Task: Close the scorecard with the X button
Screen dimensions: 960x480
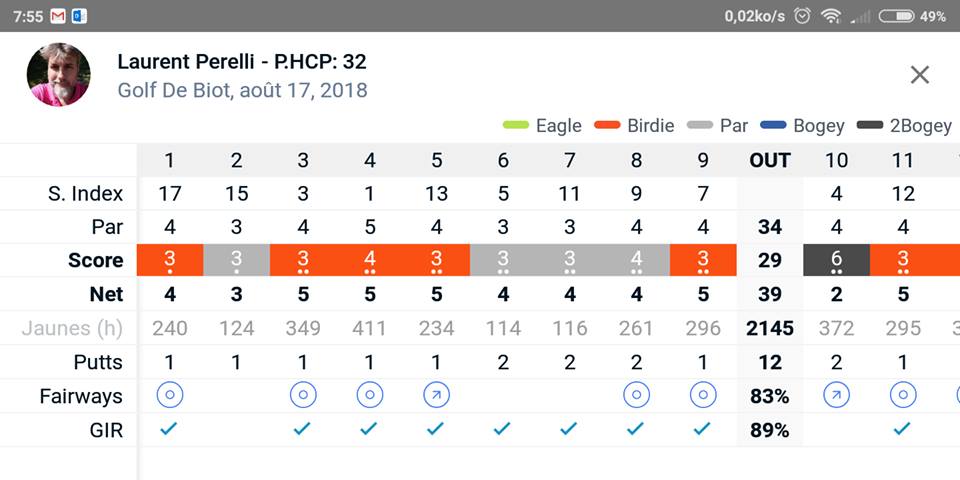Action: 920,74
